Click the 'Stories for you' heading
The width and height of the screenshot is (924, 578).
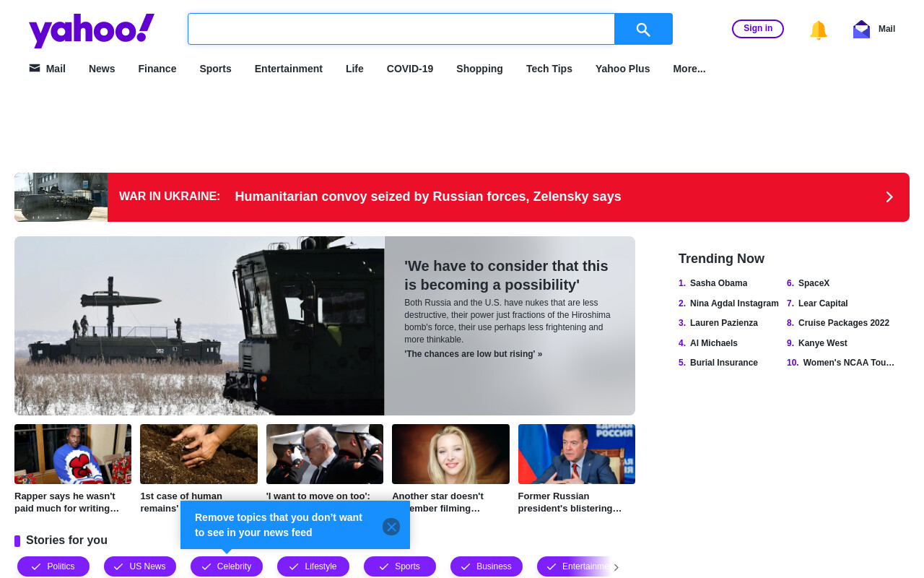[66, 540]
